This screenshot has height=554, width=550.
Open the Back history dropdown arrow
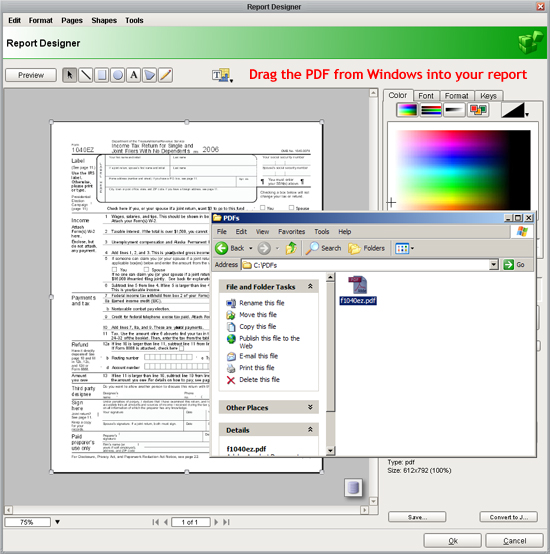(x=251, y=248)
